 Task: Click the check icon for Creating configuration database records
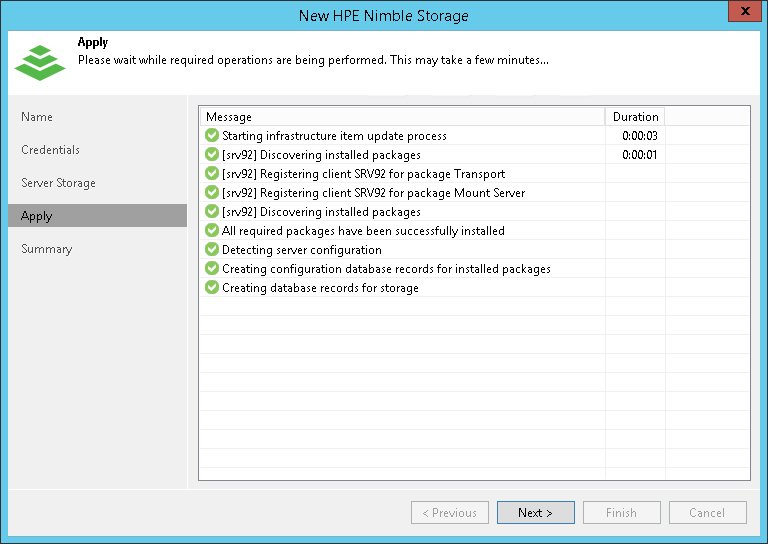point(212,268)
